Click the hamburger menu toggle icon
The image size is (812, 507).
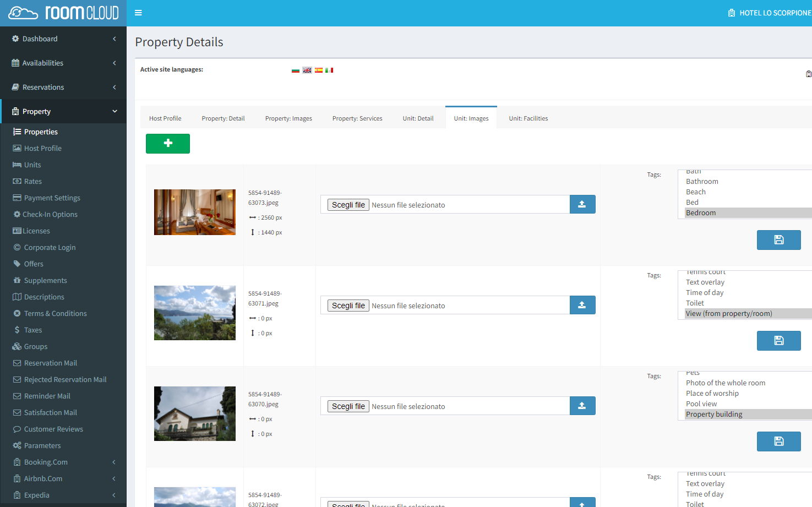click(x=138, y=13)
